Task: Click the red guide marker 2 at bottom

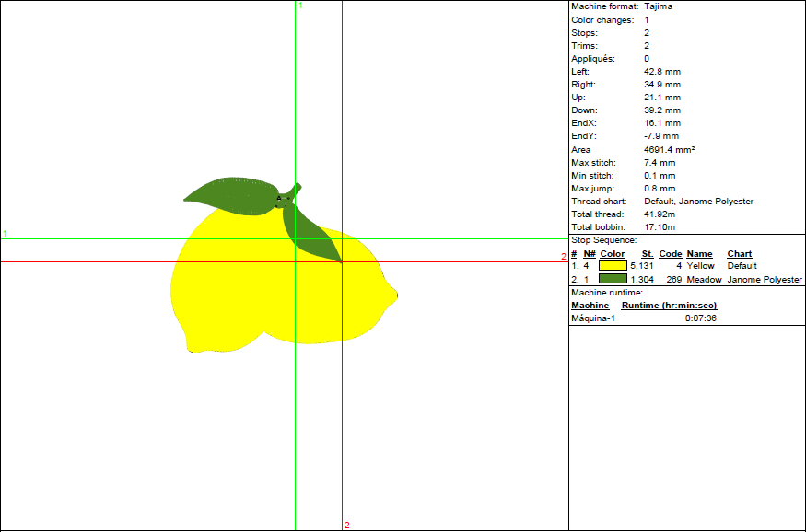Action: tap(347, 525)
